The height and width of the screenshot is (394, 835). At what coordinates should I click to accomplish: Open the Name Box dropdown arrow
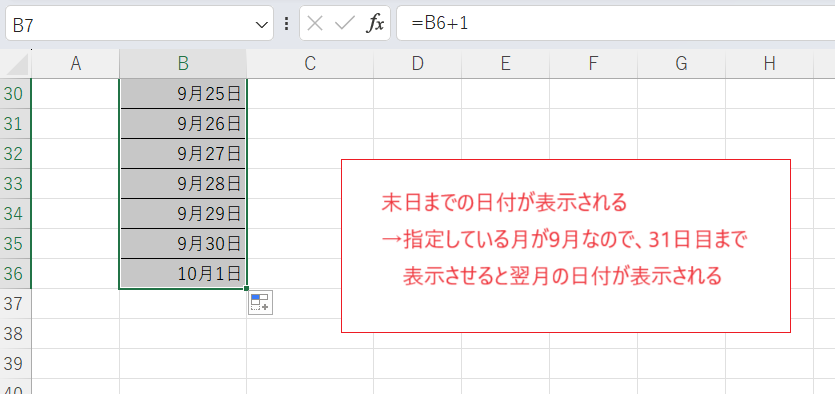261,24
